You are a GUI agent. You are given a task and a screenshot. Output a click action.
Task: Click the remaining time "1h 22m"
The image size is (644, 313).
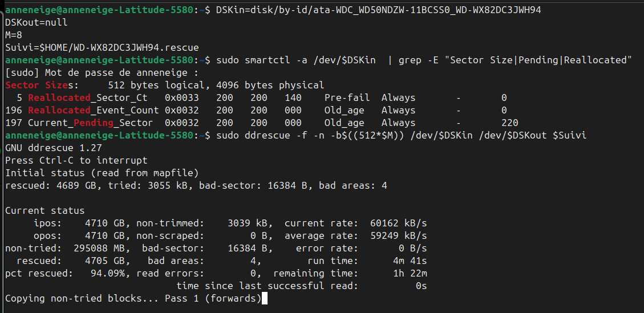click(410, 273)
